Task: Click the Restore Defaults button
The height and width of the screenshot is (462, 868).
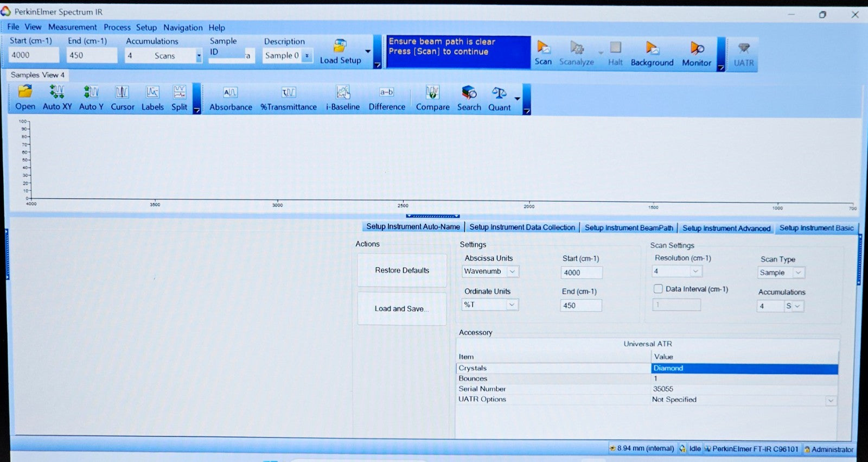Action: 402,270
